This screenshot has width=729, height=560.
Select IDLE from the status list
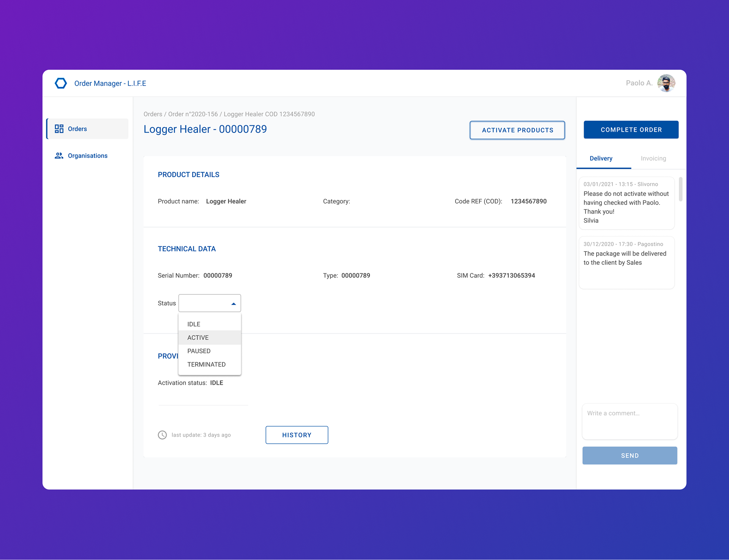click(210, 324)
